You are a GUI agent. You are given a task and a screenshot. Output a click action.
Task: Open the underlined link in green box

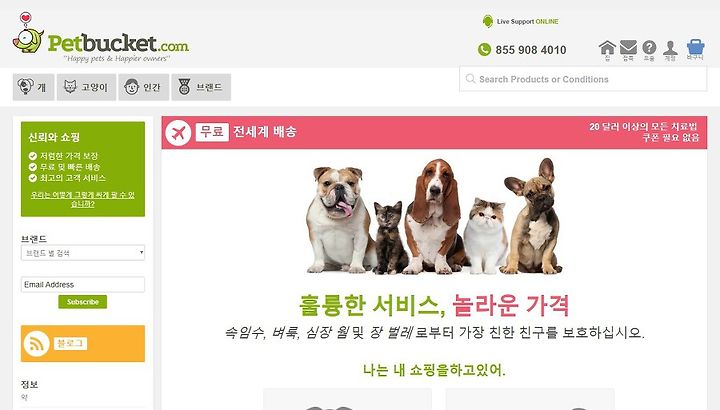pos(83,199)
